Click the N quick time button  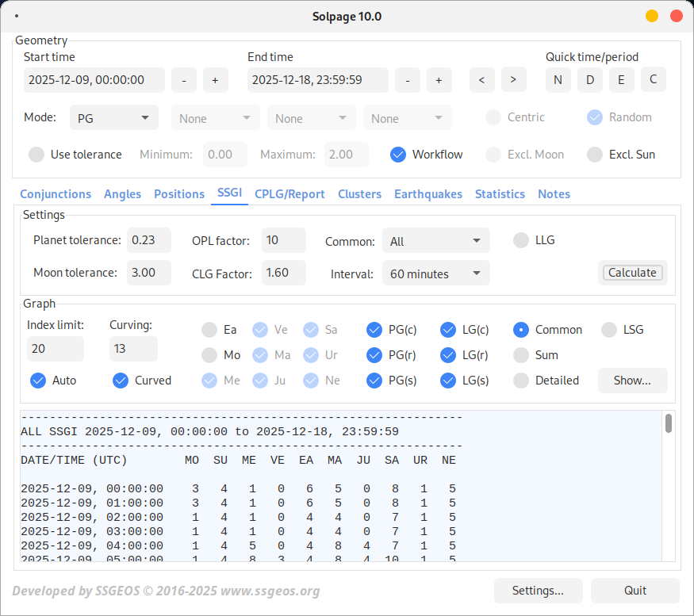pos(558,79)
